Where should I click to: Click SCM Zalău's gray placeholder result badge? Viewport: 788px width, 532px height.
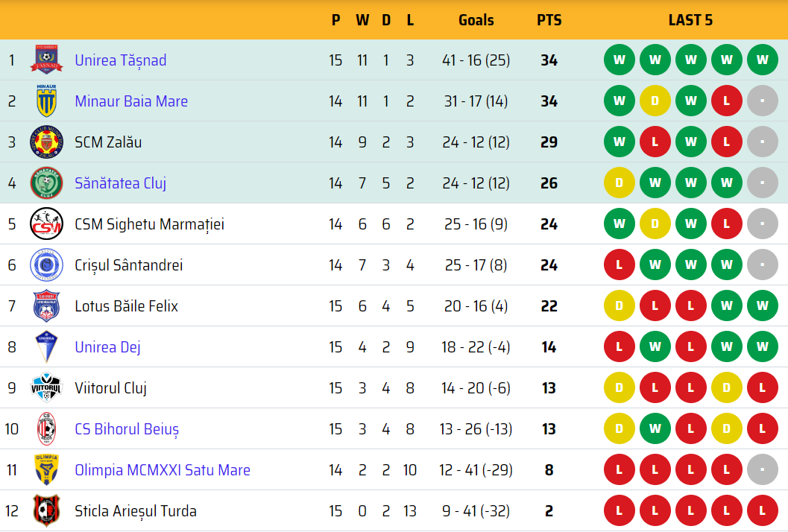(x=763, y=142)
